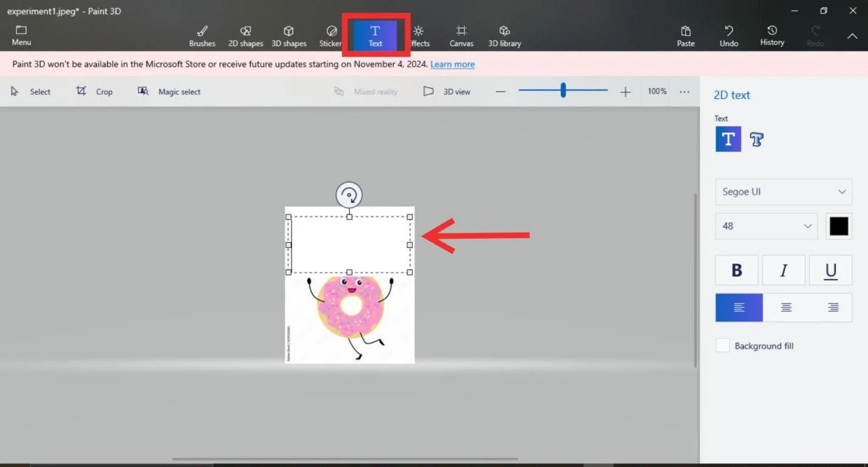This screenshot has height=467, width=868.
Task: Open the Stickers tool
Action: 331,36
